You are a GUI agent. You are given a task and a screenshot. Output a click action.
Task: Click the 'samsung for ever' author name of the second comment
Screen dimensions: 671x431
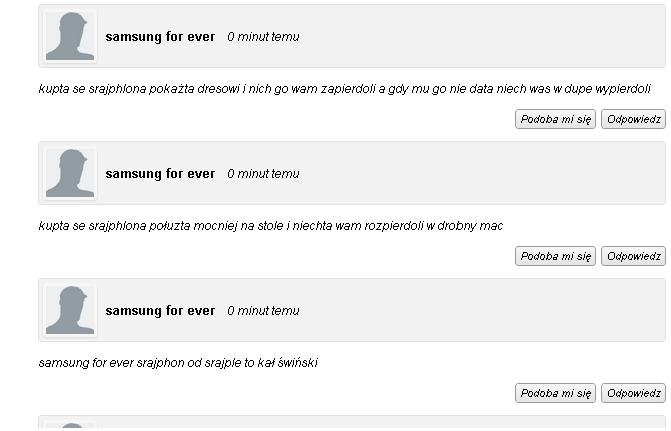coord(160,174)
